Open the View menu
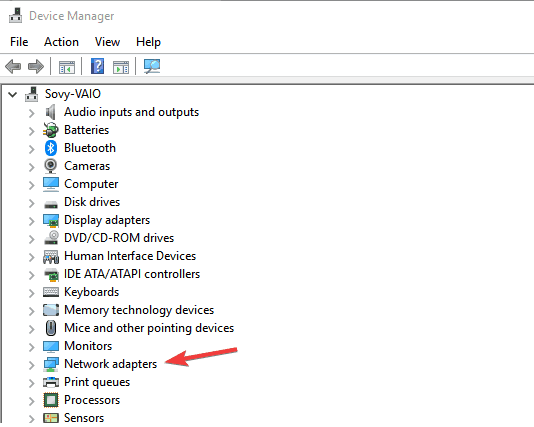The height and width of the screenshot is (427, 534). click(x=107, y=42)
